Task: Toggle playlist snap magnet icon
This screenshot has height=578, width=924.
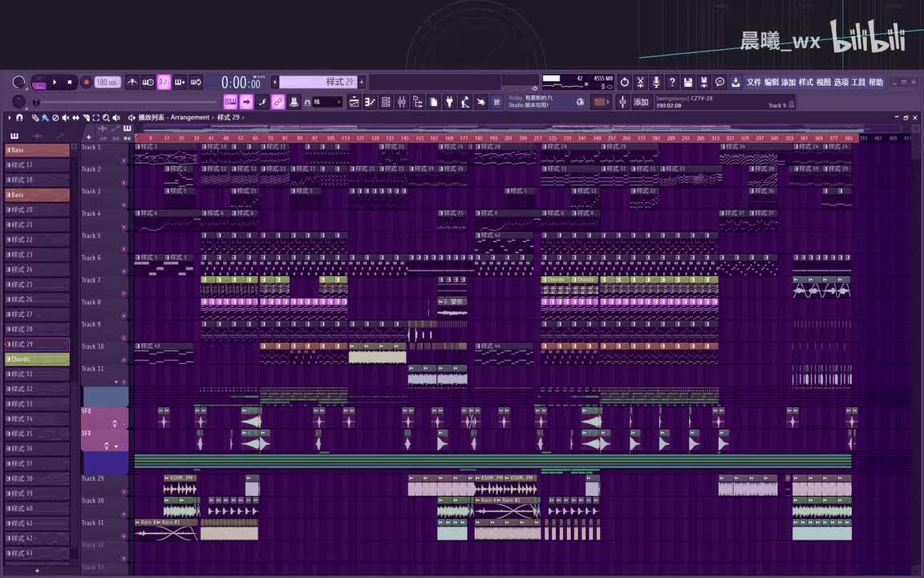Action: point(19,117)
